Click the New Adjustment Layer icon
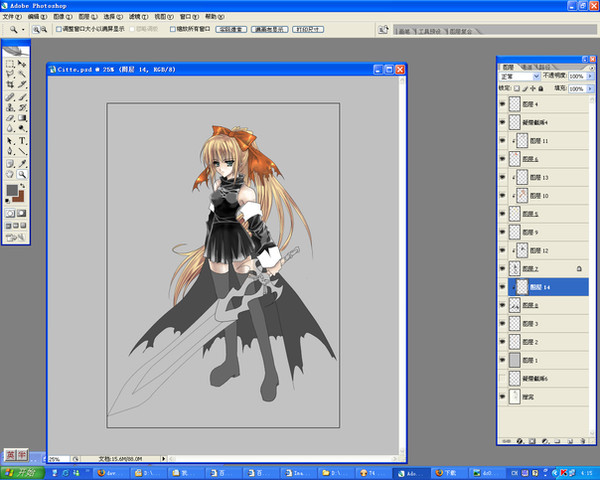This screenshot has height=480, width=600. [x=545, y=441]
